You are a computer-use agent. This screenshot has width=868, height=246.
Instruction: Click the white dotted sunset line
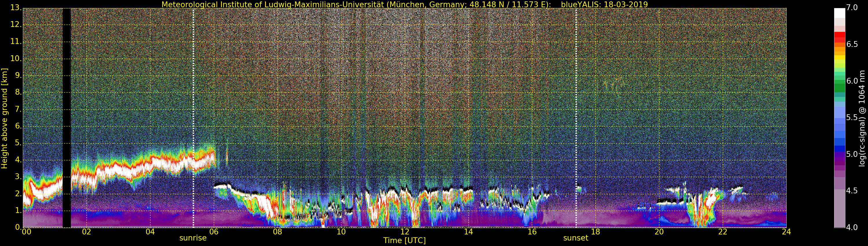click(x=576, y=101)
